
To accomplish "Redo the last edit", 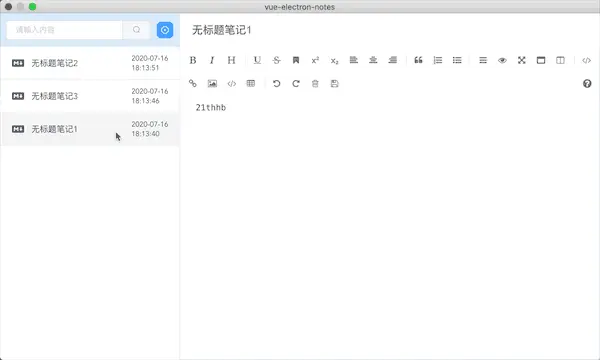I will 296,83.
